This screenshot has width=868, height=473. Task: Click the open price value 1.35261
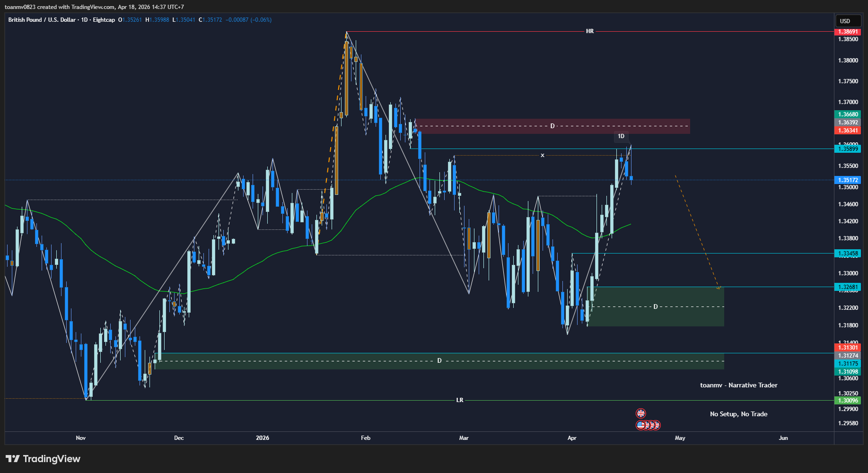point(132,20)
